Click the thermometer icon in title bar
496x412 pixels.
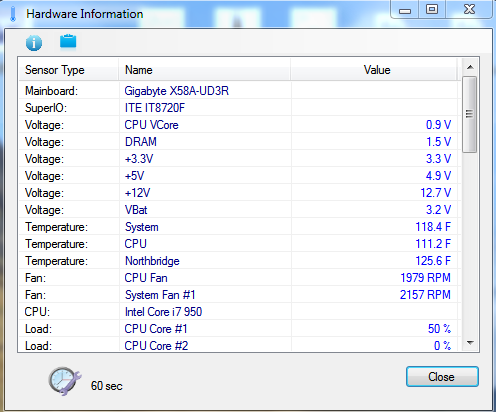(13, 14)
